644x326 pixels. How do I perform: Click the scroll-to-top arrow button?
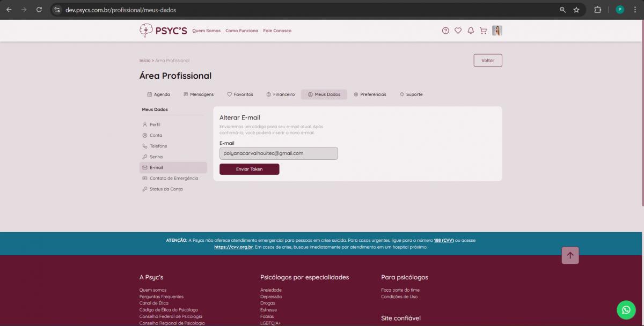point(570,256)
